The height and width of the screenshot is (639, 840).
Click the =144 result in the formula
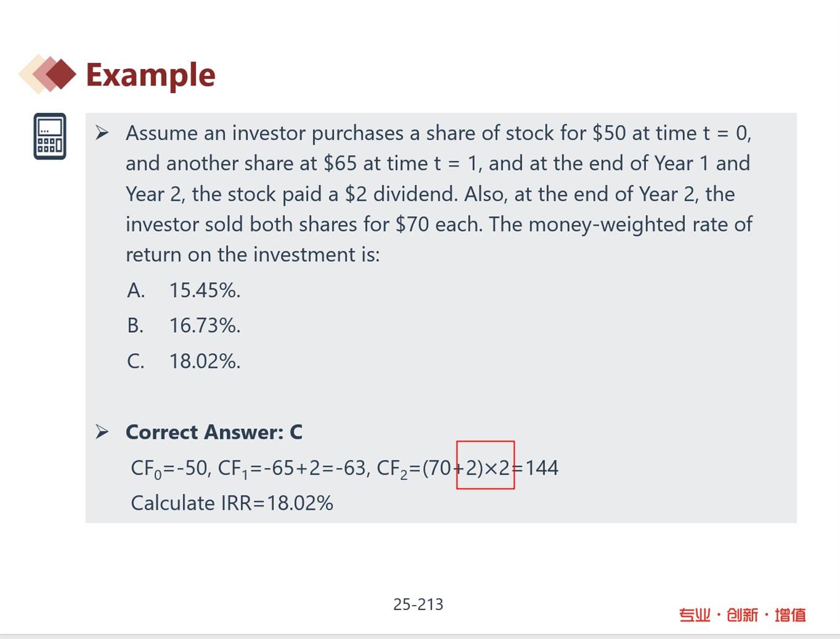tap(536, 468)
